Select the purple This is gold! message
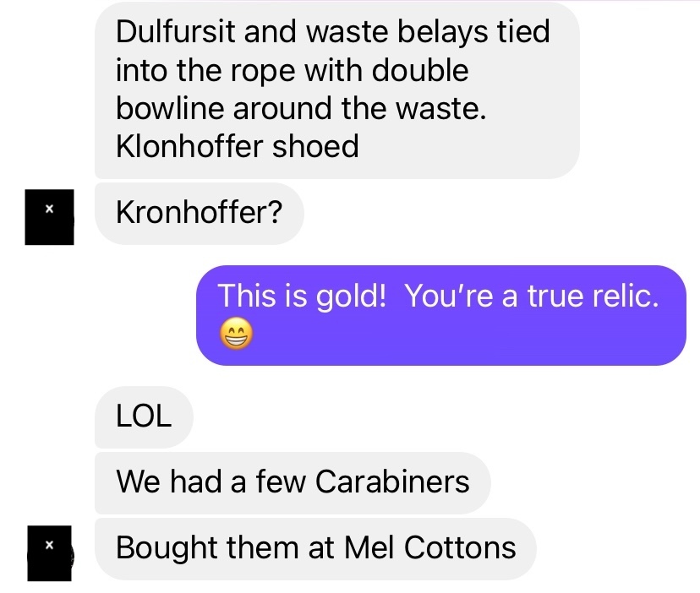The height and width of the screenshot is (593, 700). [x=441, y=315]
